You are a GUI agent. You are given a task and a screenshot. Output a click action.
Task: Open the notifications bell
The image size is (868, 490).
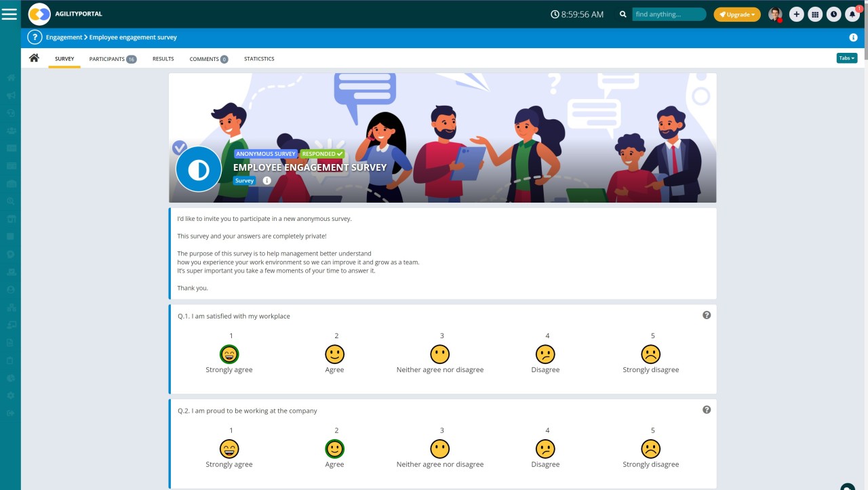pos(852,14)
